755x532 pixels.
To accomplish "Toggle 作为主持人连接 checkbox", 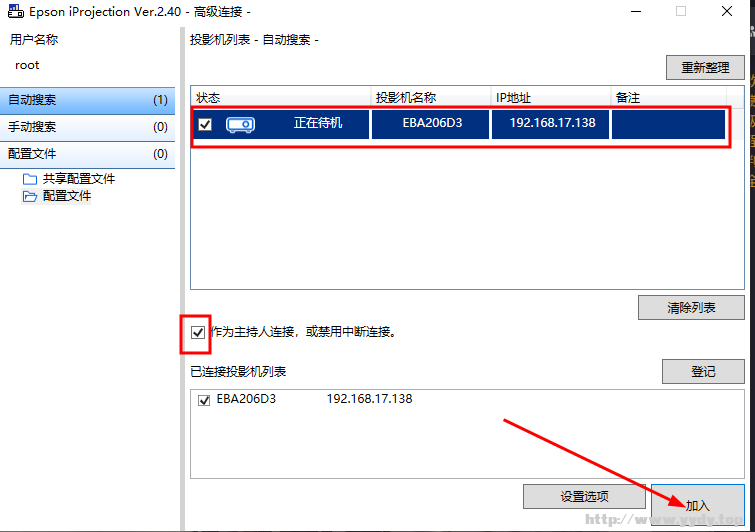I will pos(198,332).
